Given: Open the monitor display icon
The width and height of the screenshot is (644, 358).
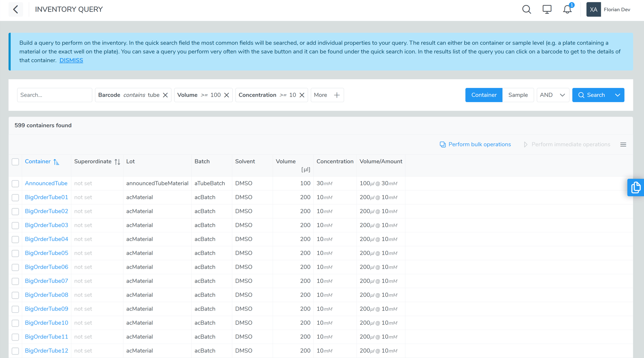Looking at the screenshot, I should click(x=547, y=9).
